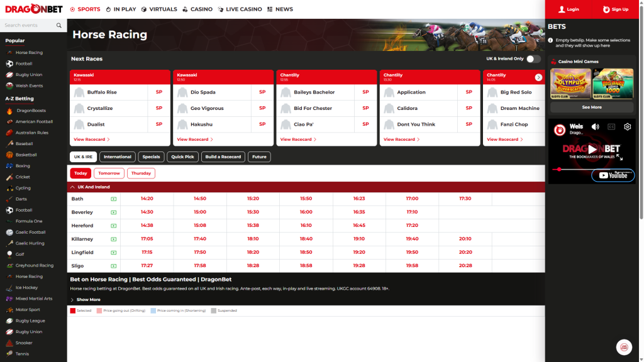The image size is (644, 362).
Task: Click Bath live stream icon
Action: coord(113,199)
